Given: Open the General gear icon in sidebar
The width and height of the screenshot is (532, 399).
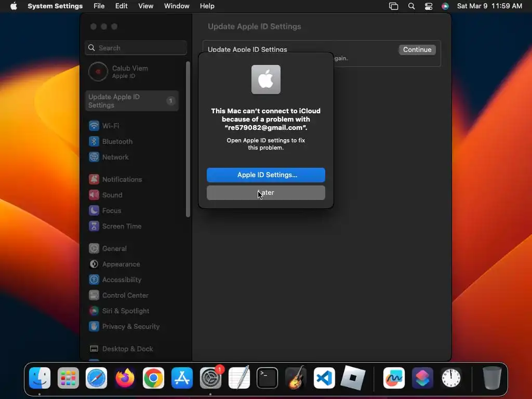Looking at the screenshot, I should pyautogui.click(x=94, y=248).
